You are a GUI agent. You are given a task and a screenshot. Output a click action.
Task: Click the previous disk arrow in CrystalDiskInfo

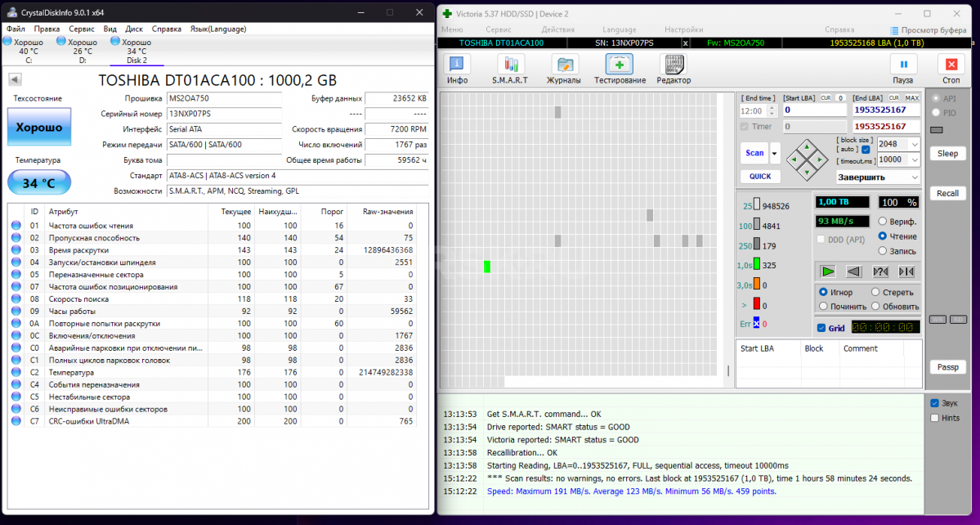coord(15,80)
